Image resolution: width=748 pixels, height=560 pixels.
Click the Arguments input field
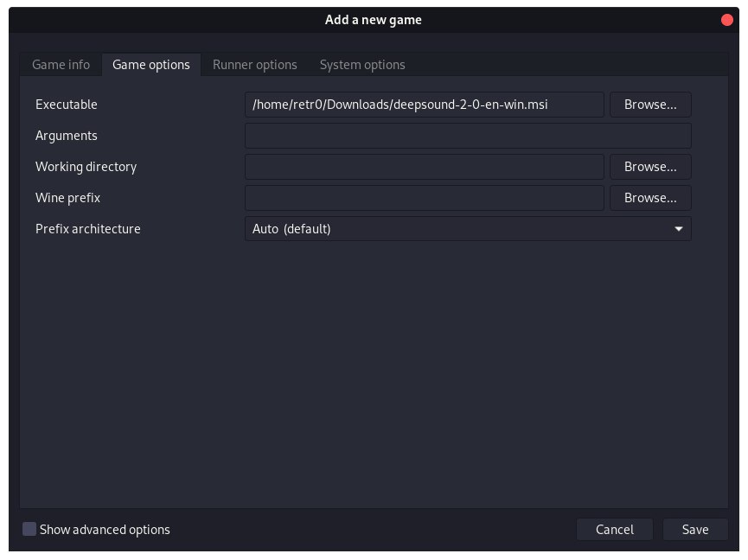point(468,136)
